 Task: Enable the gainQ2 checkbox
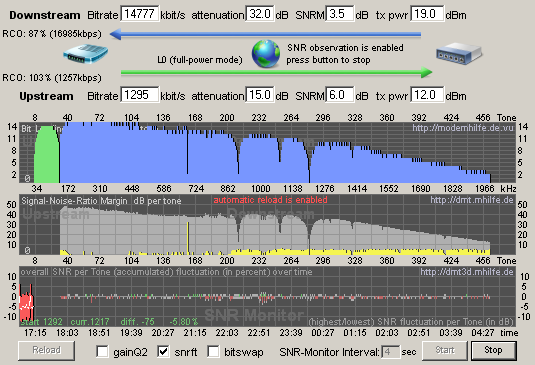102,351
